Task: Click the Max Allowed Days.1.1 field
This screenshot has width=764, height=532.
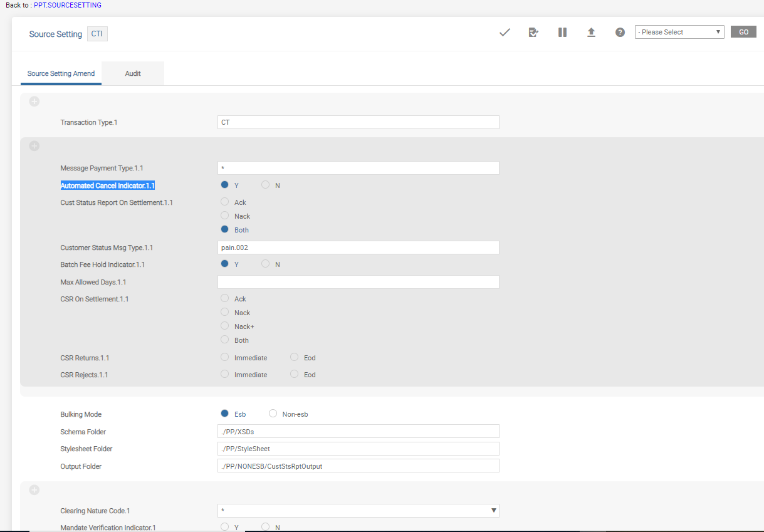Action: point(358,282)
